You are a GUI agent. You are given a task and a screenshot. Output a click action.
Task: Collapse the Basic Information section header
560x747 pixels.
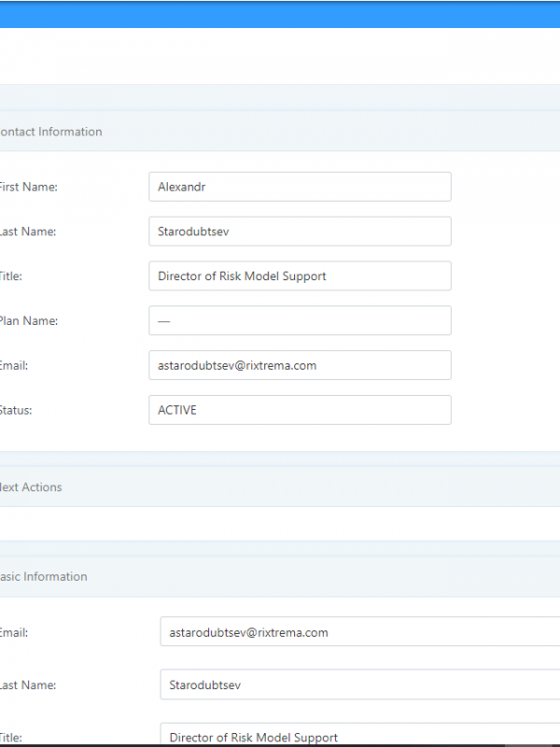(x=44, y=577)
